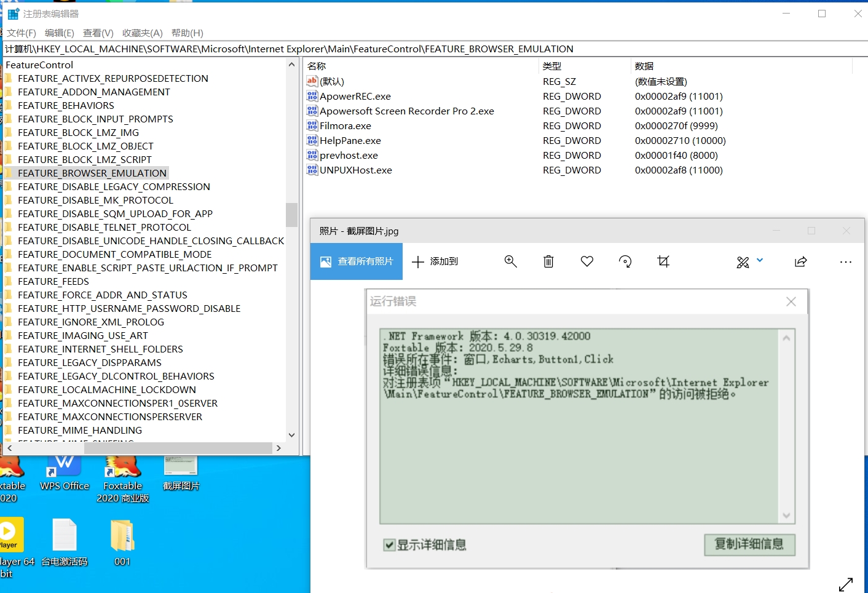Click data cell 0x0000270f (9999)

click(x=676, y=126)
